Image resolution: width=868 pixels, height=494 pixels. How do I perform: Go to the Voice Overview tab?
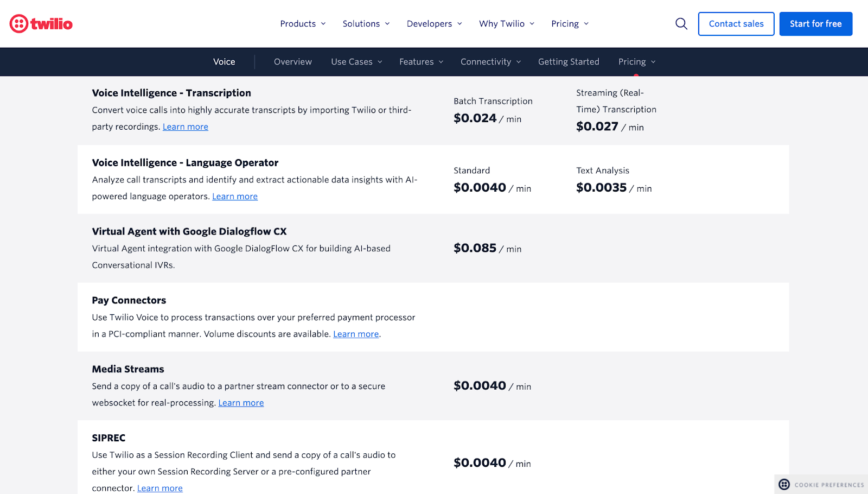point(293,62)
